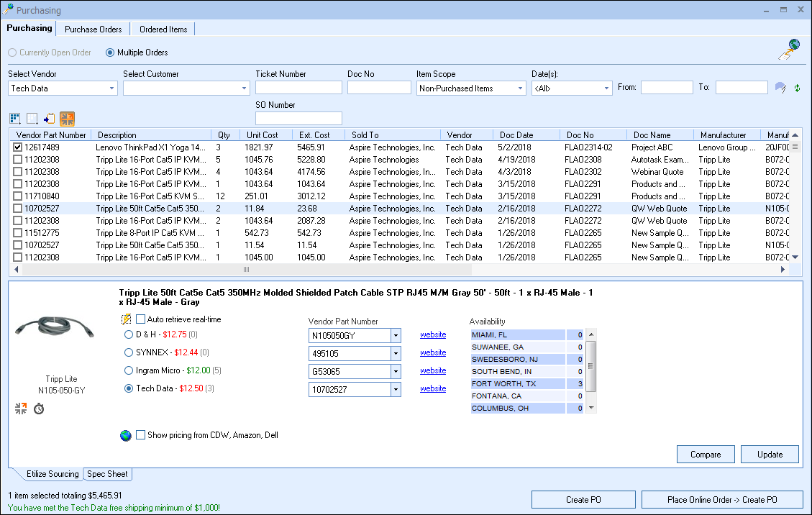Click the SO Number input field
Image resolution: width=812 pixels, height=515 pixels.
(x=298, y=119)
